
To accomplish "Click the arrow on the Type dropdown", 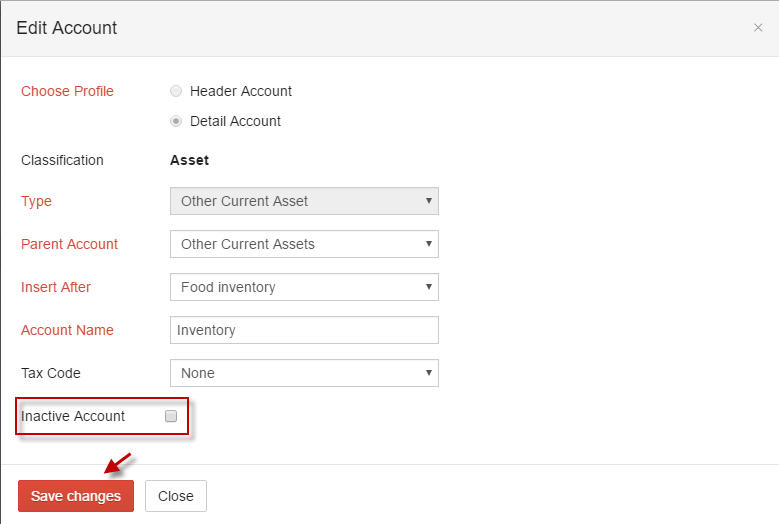I will 428,201.
